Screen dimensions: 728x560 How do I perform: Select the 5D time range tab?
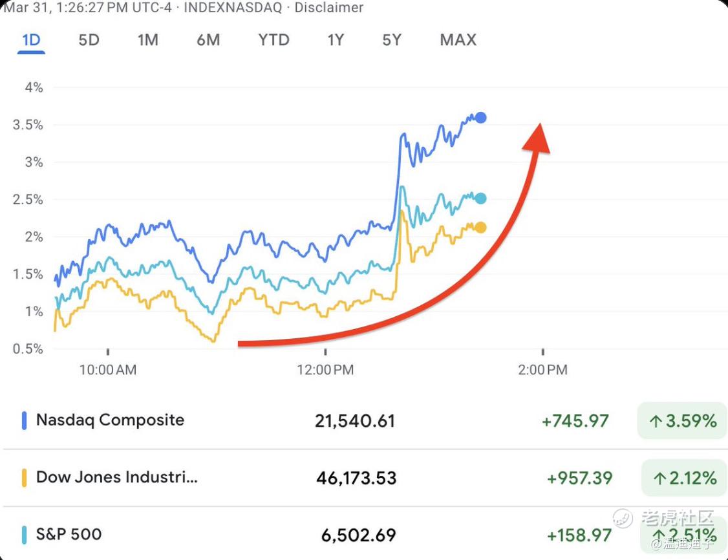[x=89, y=40]
